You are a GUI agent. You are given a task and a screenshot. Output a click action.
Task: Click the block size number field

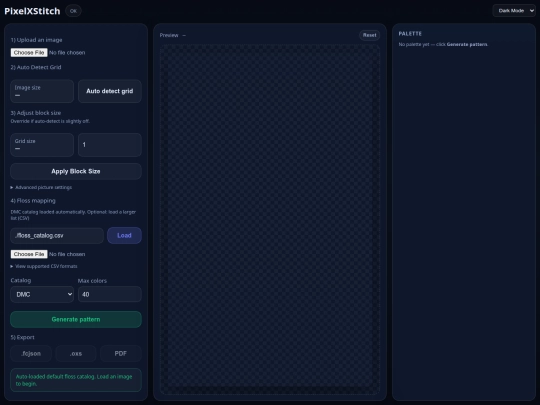point(110,145)
